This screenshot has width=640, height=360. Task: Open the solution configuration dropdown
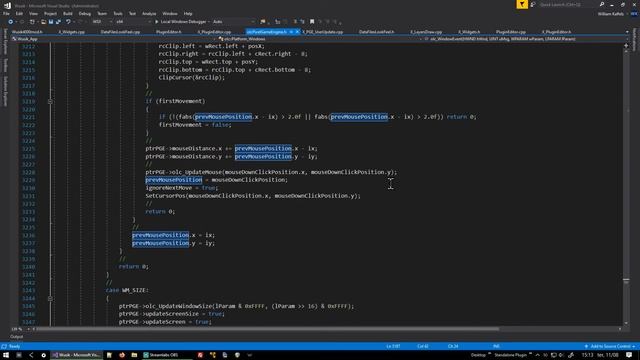[x=102, y=22]
